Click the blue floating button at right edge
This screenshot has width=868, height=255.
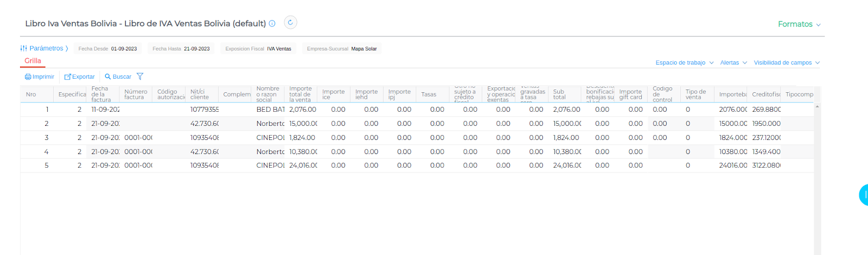coord(863,195)
